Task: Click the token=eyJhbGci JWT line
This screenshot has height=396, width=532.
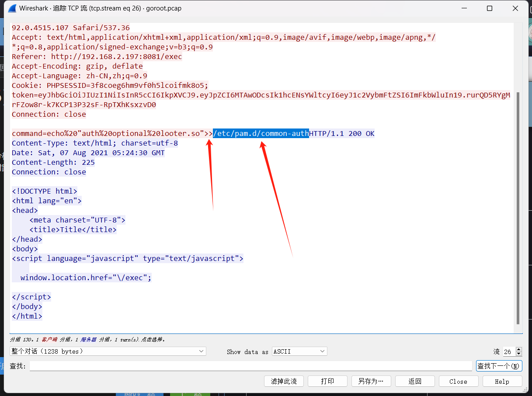Action: 261,95
